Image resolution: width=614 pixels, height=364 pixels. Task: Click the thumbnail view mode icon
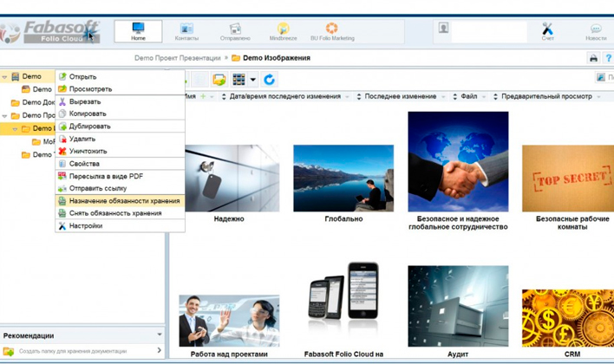click(238, 80)
